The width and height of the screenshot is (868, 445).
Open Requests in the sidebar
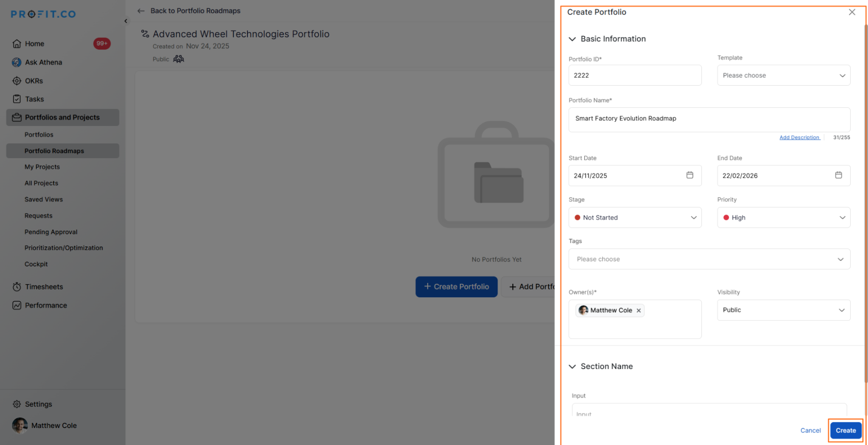pos(38,216)
